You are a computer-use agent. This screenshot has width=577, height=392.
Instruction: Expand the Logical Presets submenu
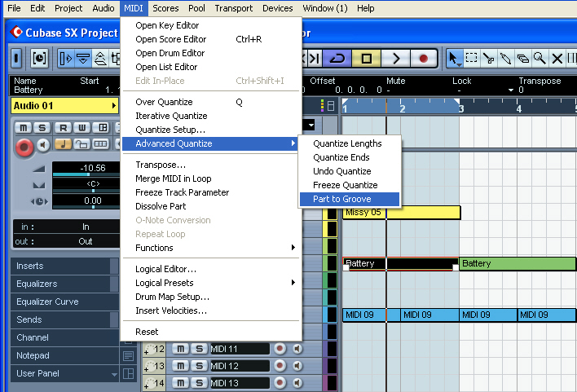[211, 283]
